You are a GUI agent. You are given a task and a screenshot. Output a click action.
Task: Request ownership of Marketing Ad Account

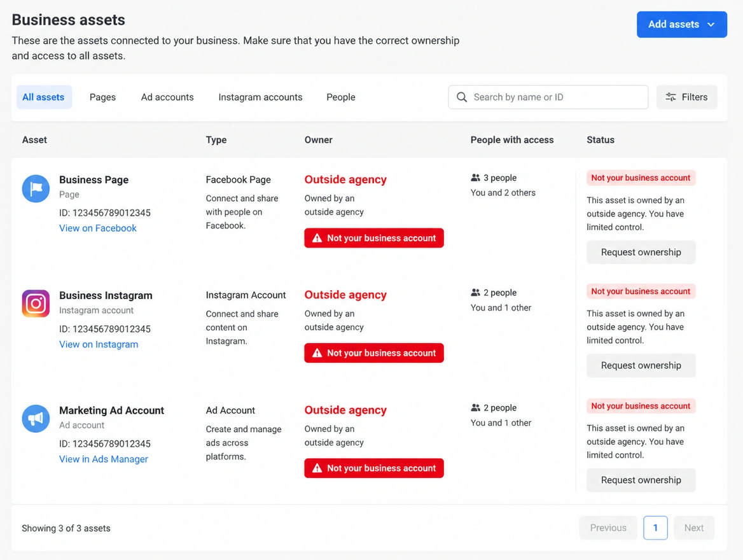point(641,480)
